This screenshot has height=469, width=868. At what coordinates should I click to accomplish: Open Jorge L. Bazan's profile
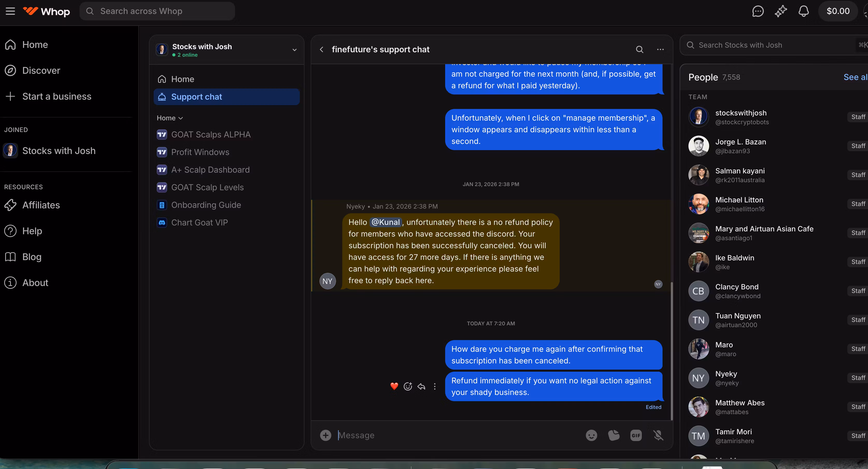(778, 146)
